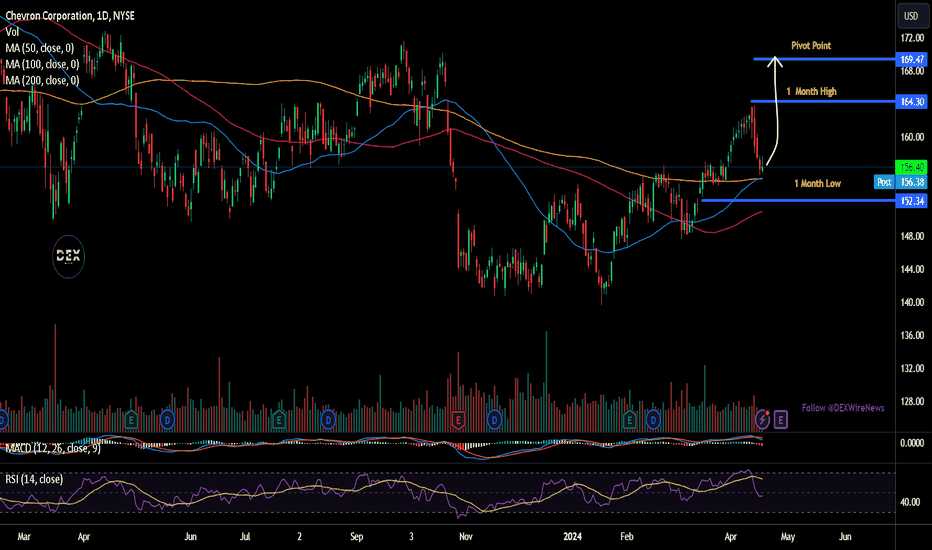This screenshot has height=550, width=932.
Task: Click the 169.47 pivot price label
Action: tap(912, 59)
